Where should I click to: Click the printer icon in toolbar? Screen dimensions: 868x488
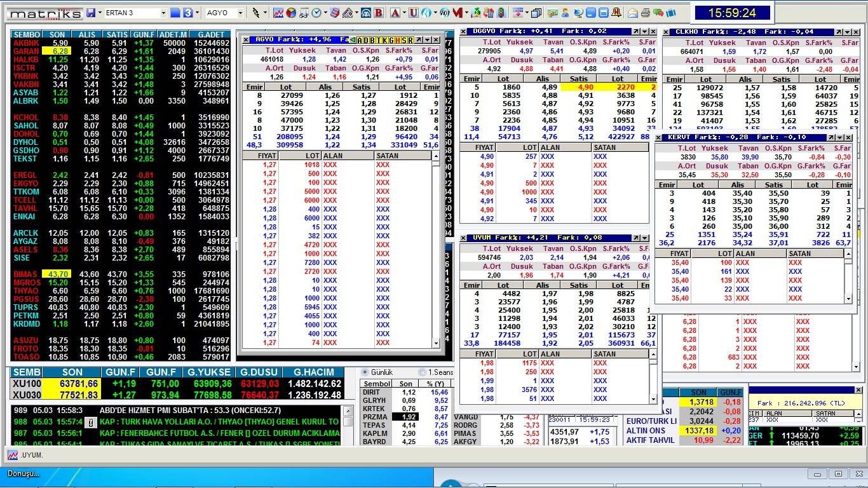(646, 13)
